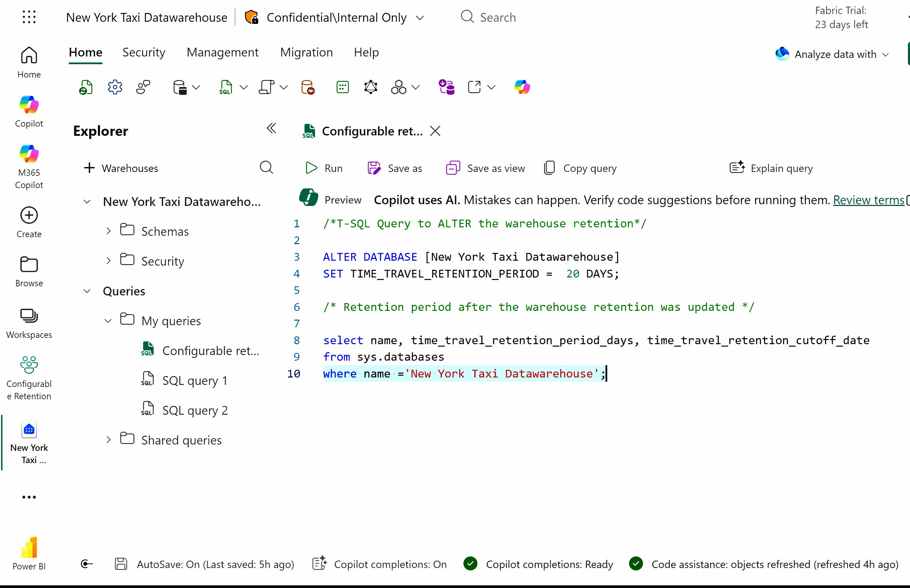Add a warehouse with + Warehouses
Screen dimensions: 910x588
[121, 168]
